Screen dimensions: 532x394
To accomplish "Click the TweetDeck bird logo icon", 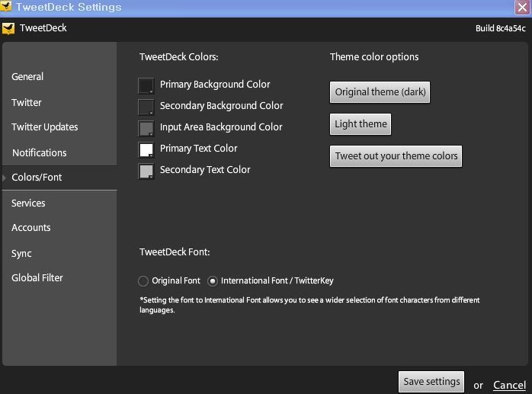I will pyautogui.click(x=8, y=28).
